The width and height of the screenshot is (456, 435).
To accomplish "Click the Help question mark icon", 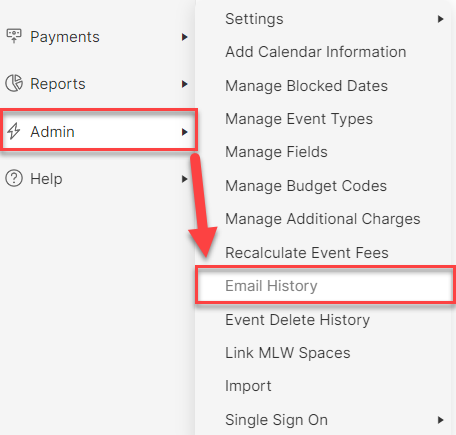I will [x=14, y=178].
